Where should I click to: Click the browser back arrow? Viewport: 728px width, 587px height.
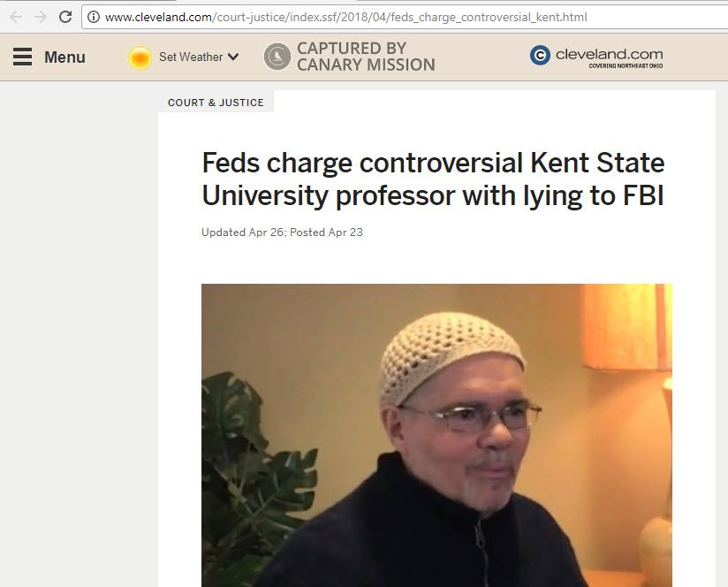[16, 17]
